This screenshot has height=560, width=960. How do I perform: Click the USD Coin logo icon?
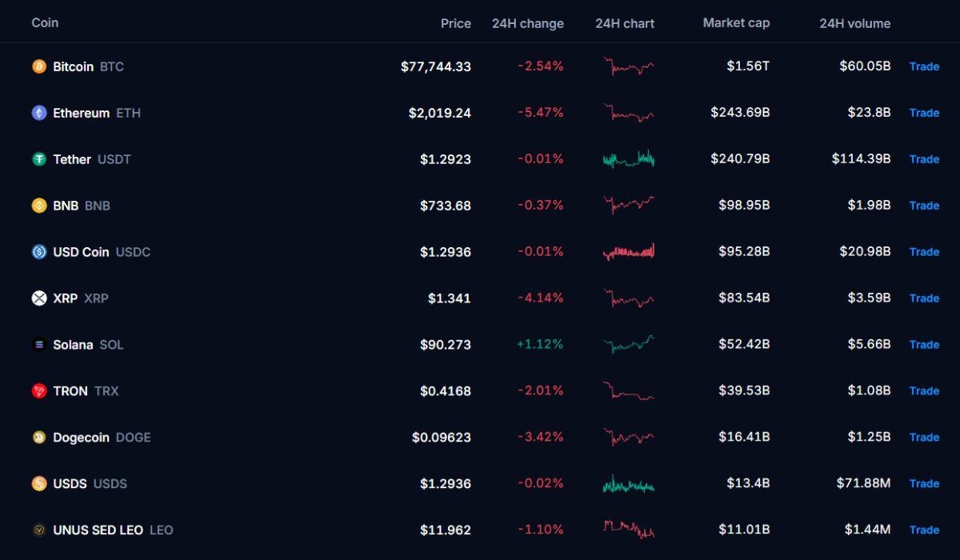(x=39, y=252)
